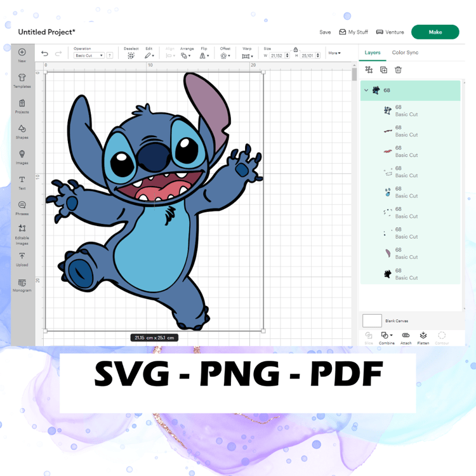This screenshot has width=476, height=476.
Task: Click Save
Action: 325,32
